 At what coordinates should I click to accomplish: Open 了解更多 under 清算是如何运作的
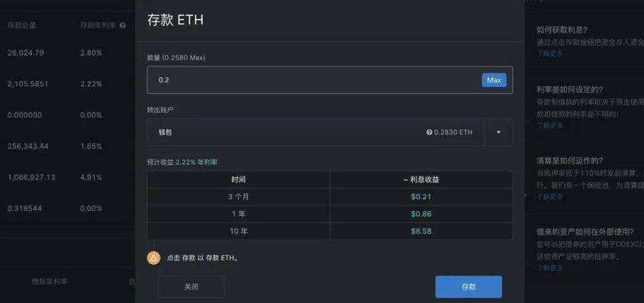[549, 197]
